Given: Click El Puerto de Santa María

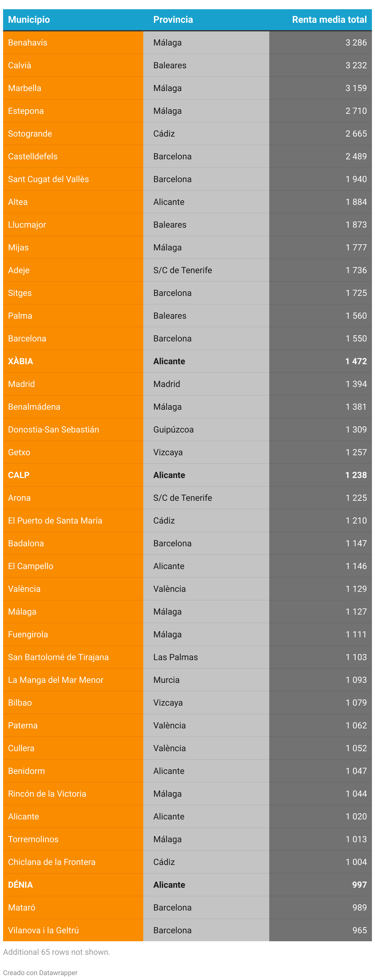Looking at the screenshot, I should [55, 520].
